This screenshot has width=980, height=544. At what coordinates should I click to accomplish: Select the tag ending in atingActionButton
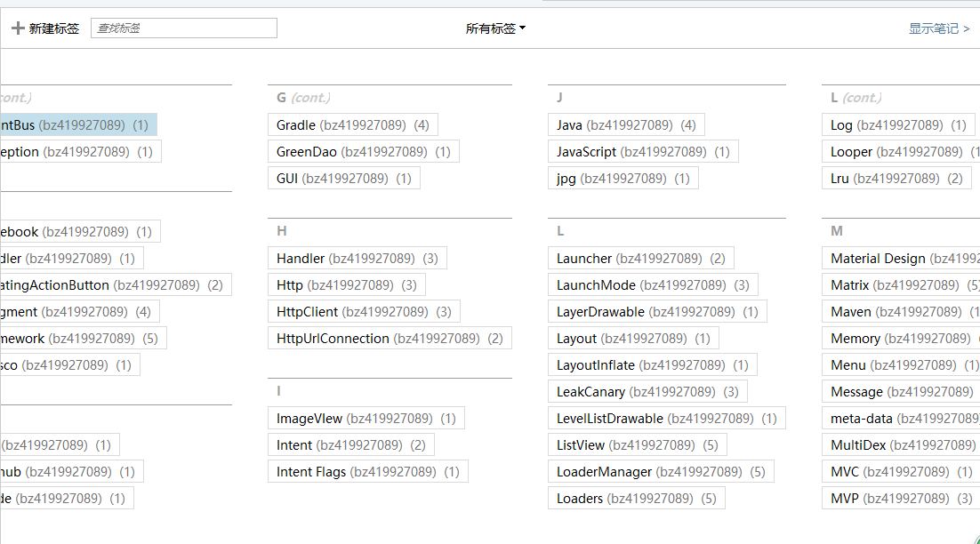tap(116, 285)
